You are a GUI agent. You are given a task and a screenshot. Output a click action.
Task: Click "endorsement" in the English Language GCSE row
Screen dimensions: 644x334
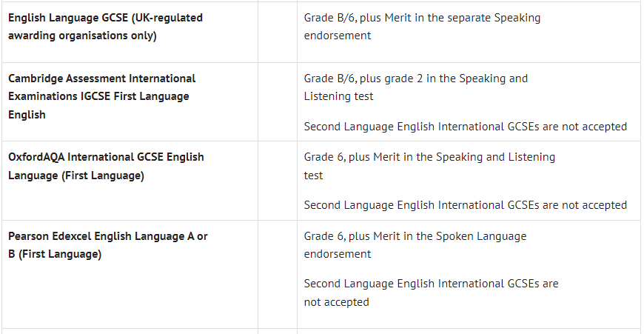338,35
